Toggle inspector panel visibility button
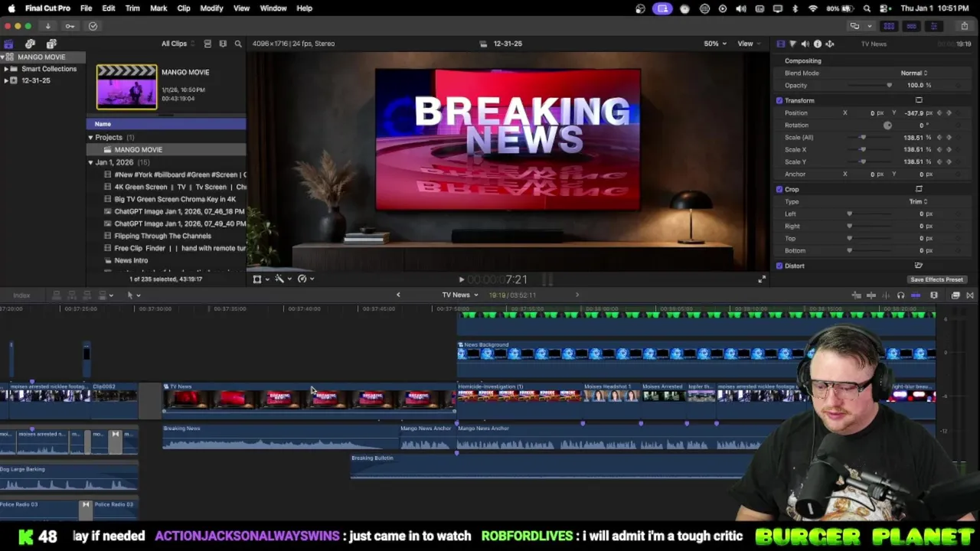This screenshot has height=551, width=980. [x=933, y=26]
